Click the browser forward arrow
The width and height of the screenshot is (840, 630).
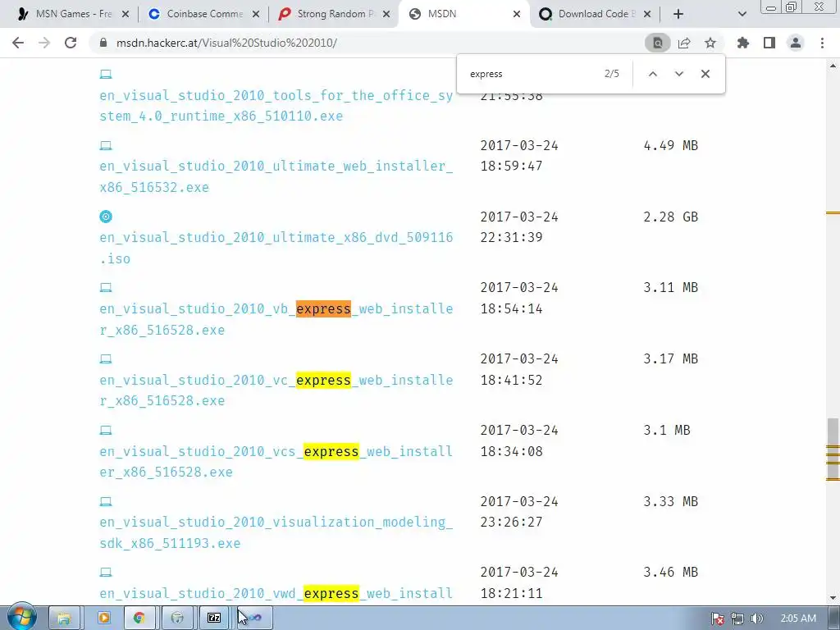point(44,43)
